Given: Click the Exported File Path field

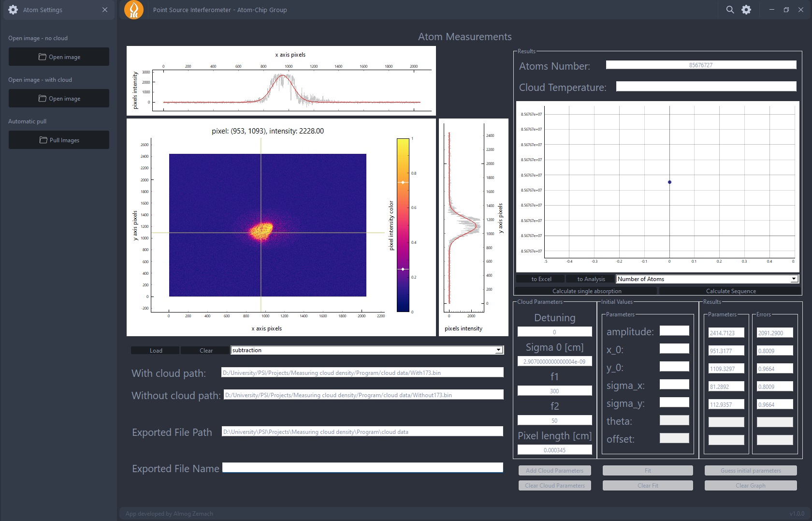Looking at the screenshot, I should (x=362, y=432).
